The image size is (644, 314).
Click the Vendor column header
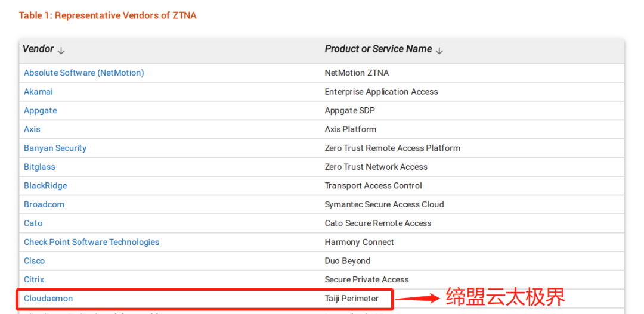pos(38,49)
